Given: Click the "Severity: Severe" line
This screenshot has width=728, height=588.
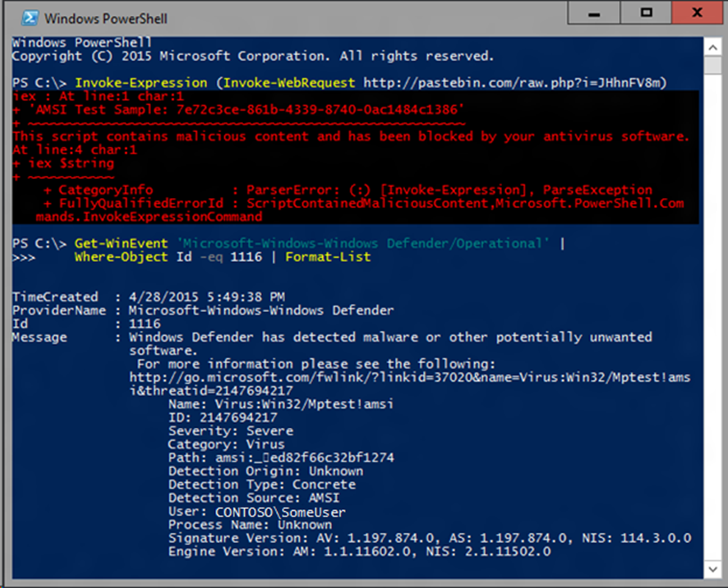Looking at the screenshot, I should click(x=231, y=430).
